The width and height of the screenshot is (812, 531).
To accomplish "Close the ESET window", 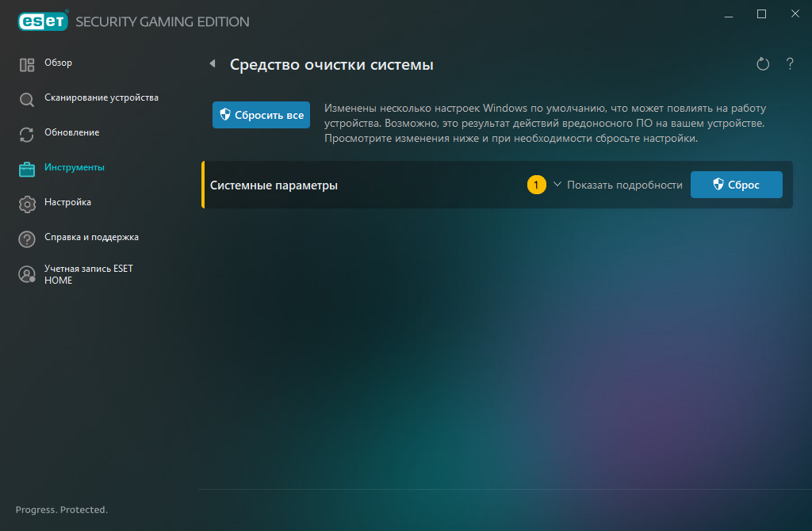I will 795,14.
